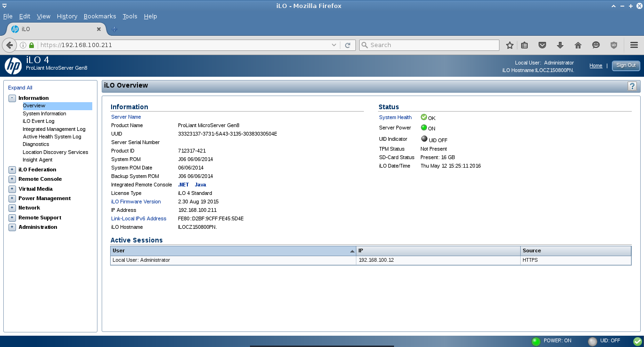Click the site information icon in address bar
The width and height of the screenshot is (644, 347).
pos(23,45)
